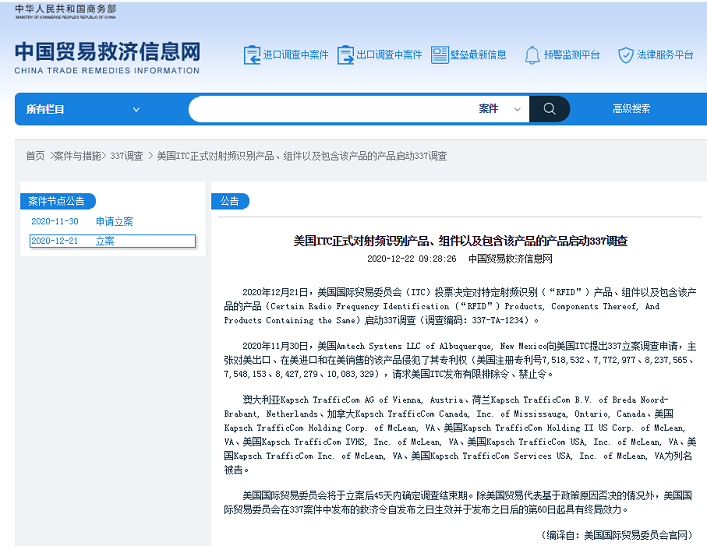Open 案件与措施 breadcrumb link
The height and width of the screenshot is (546, 707).
tap(78, 156)
